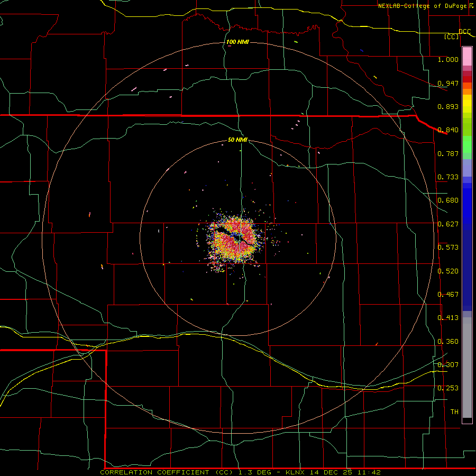Click the 0.893 scale value
Viewport: 476px width, 476px height.
[448, 106]
